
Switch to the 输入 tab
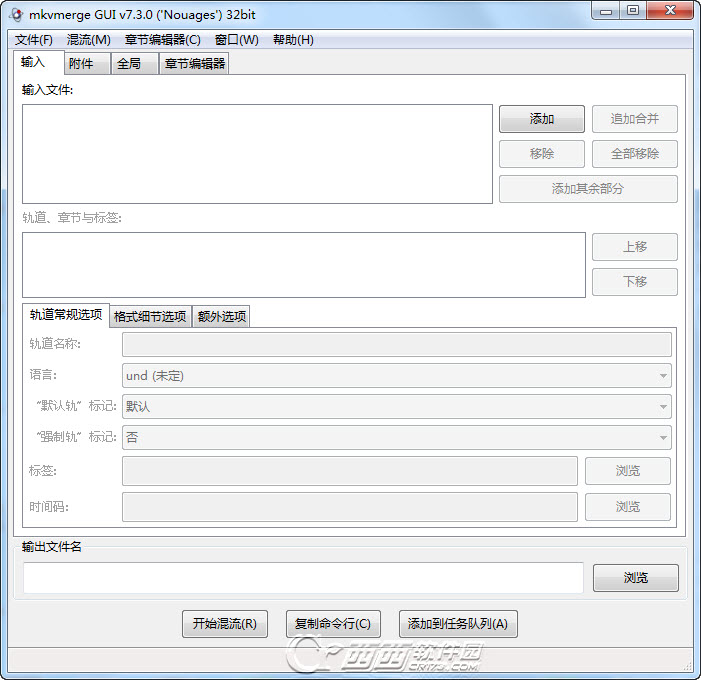pos(39,62)
